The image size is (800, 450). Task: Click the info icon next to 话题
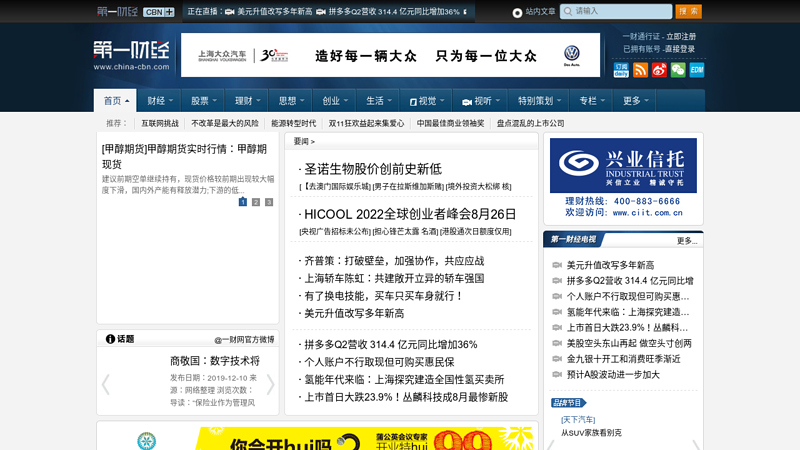110,339
